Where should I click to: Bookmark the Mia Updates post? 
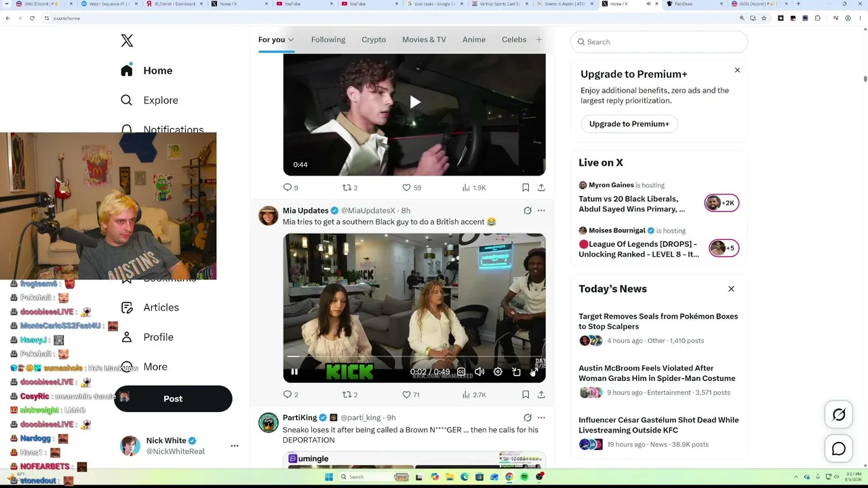(x=526, y=394)
